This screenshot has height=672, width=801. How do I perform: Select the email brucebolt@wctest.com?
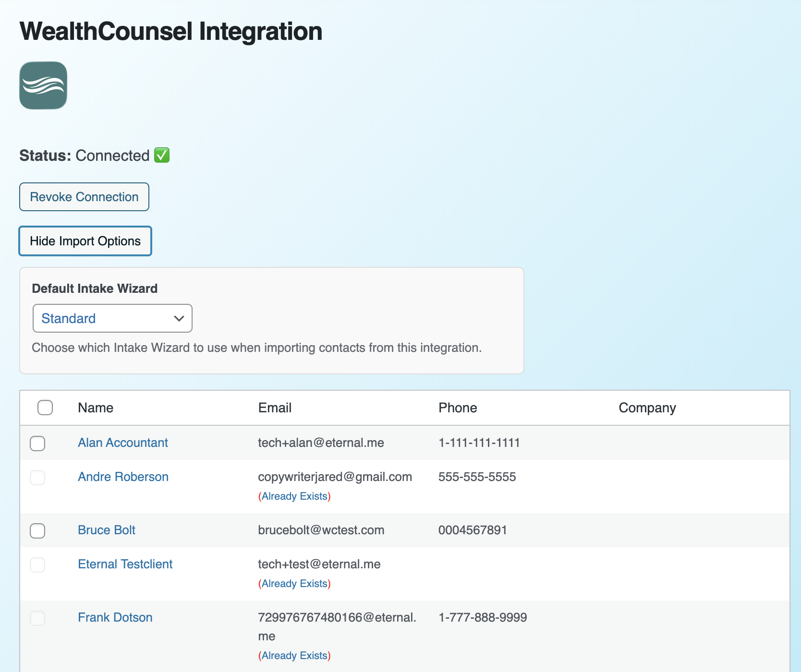pos(321,530)
